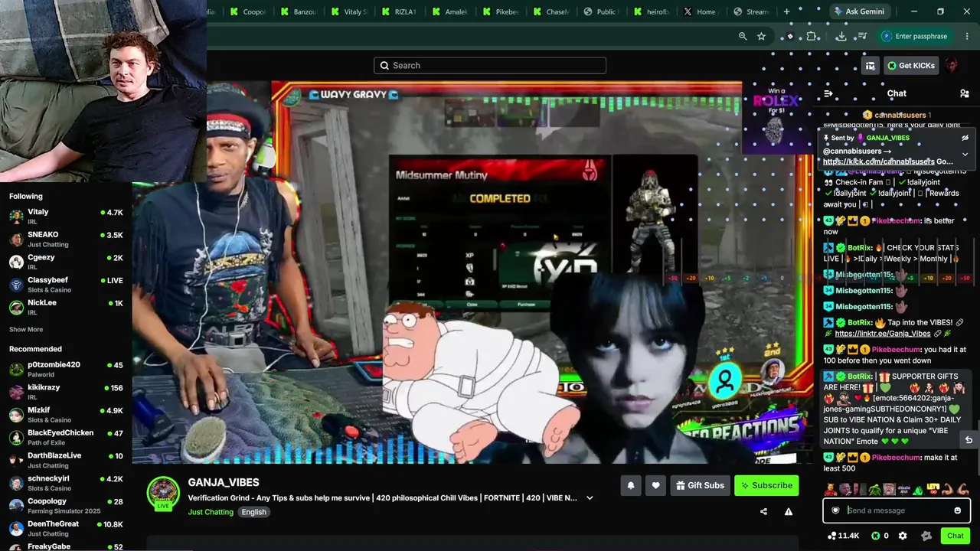Open a new browser tab with plus
Image resolution: width=980 pixels, height=551 pixels.
coord(786,11)
